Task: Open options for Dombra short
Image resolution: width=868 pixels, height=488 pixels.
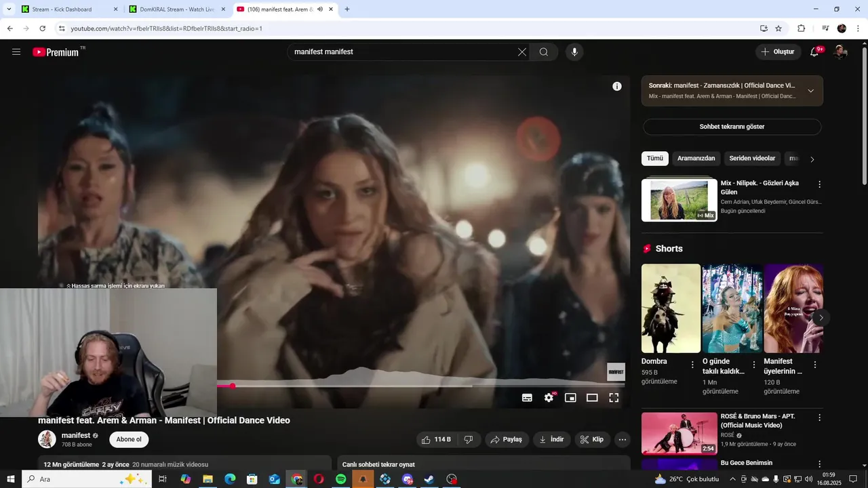Action: [692, 365]
